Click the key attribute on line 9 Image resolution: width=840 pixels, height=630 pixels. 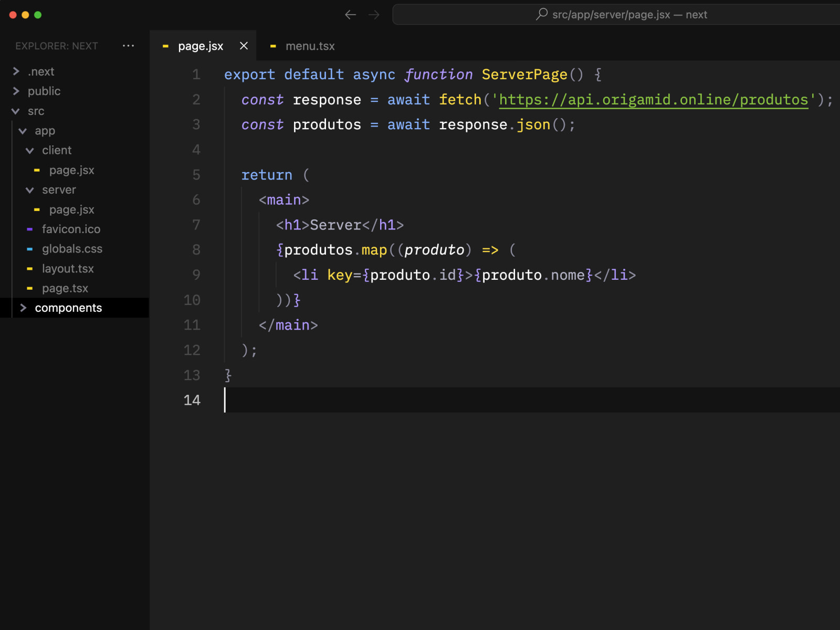(x=340, y=275)
